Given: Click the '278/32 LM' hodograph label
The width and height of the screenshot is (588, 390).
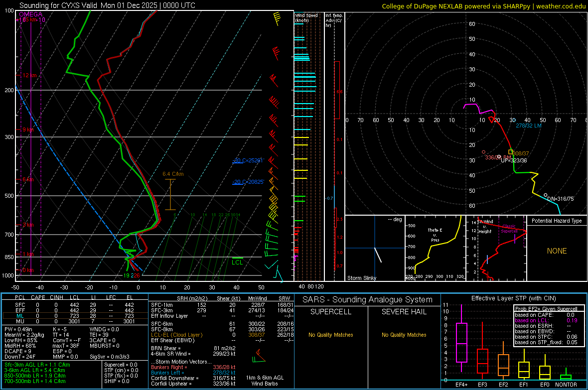Looking at the screenshot, I should click(x=528, y=126).
